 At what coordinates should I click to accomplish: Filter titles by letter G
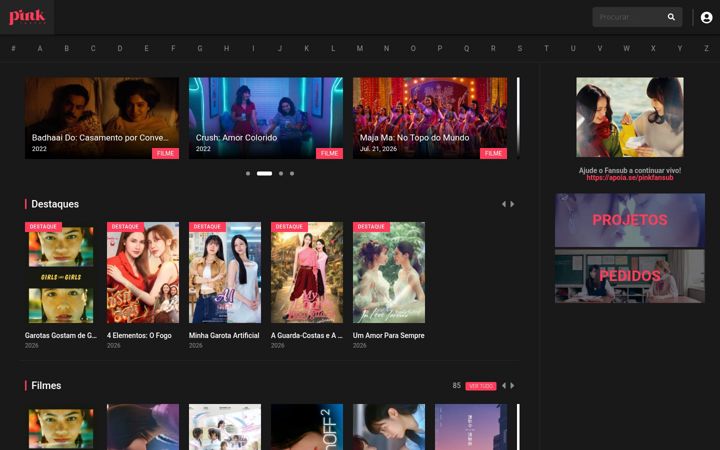(x=200, y=48)
